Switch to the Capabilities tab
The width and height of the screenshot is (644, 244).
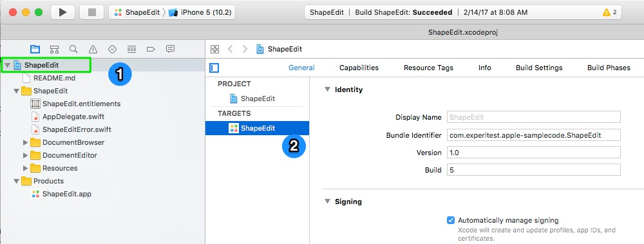pyautogui.click(x=359, y=68)
